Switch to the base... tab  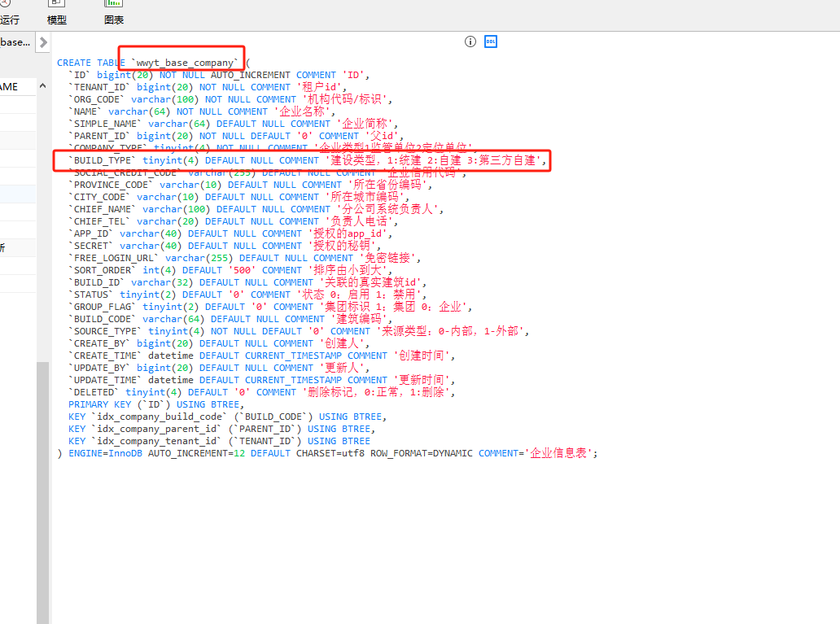coord(15,41)
